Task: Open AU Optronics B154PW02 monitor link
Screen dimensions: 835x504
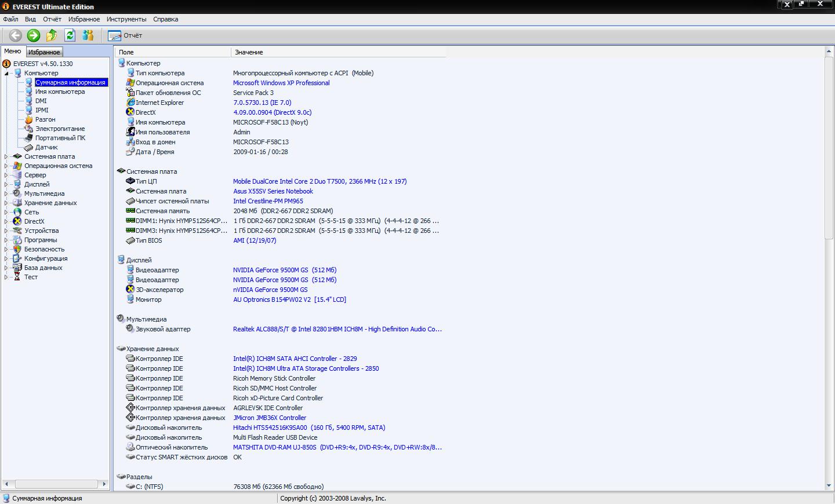Action: 289,300
